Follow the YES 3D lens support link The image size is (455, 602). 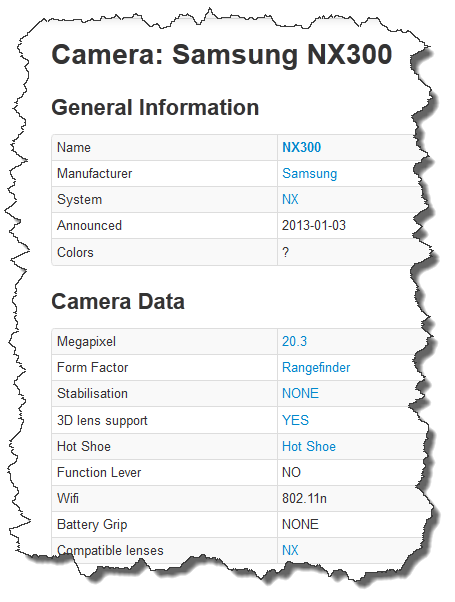click(295, 420)
